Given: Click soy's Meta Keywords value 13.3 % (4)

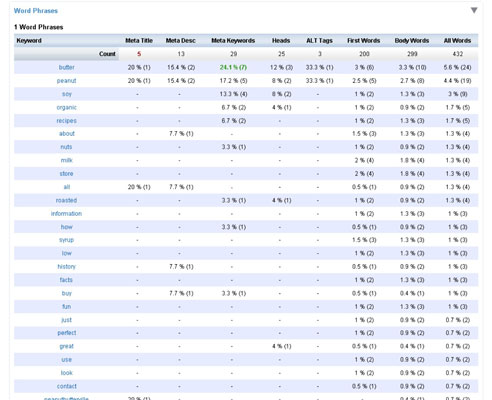Looking at the screenshot, I should (233, 94).
